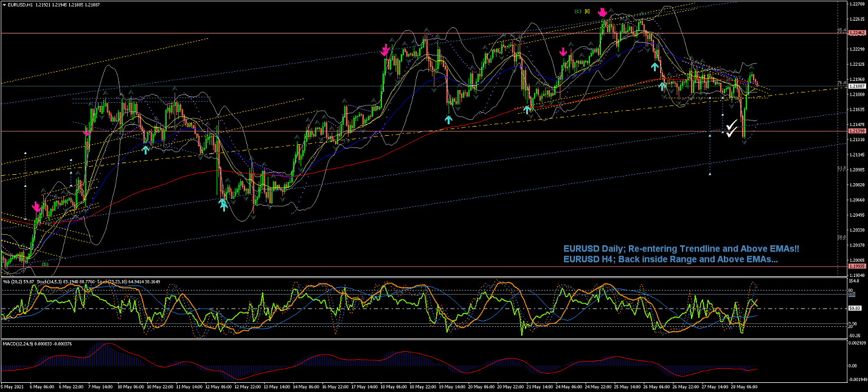868x392 pixels.
Task: Select the cyan up arrow at 21 May low
Action: (x=527, y=110)
